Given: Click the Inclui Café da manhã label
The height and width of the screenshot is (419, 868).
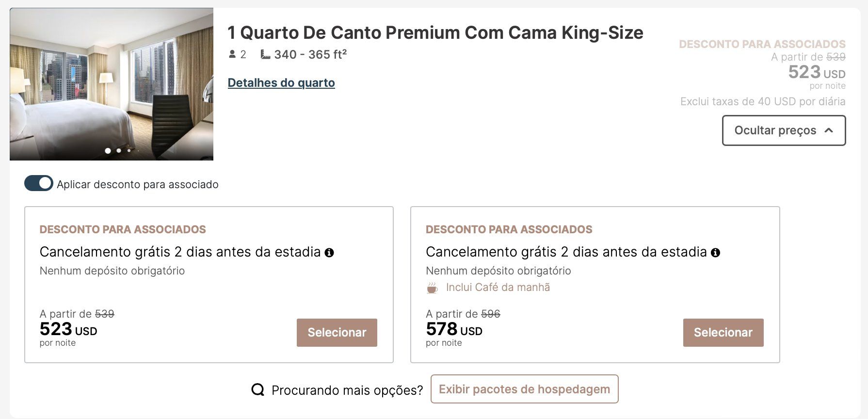Looking at the screenshot, I should point(498,288).
